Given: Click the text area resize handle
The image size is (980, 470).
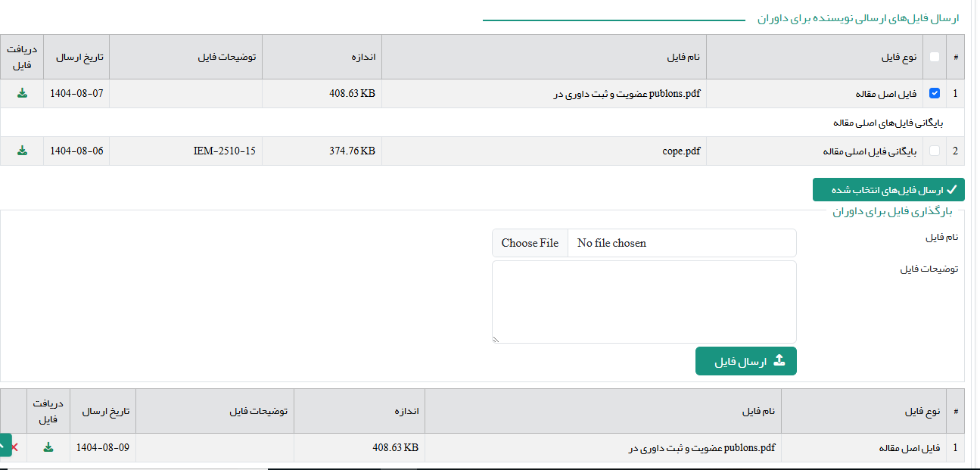Looking at the screenshot, I should (x=496, y=340).
